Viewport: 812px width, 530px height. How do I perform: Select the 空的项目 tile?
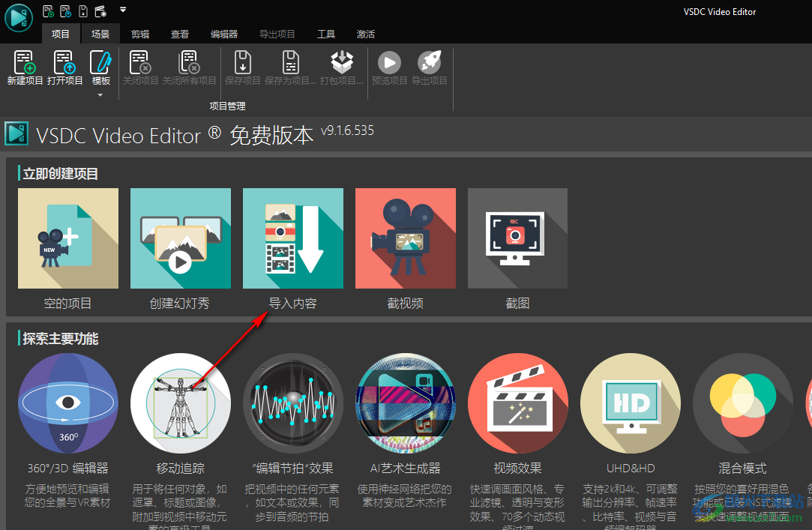[x=67, y=238]
